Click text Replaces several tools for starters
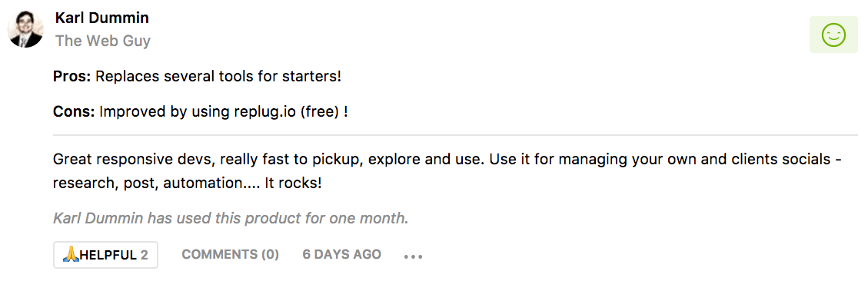Viewport: 868px width, 281px height. [218, 76]
